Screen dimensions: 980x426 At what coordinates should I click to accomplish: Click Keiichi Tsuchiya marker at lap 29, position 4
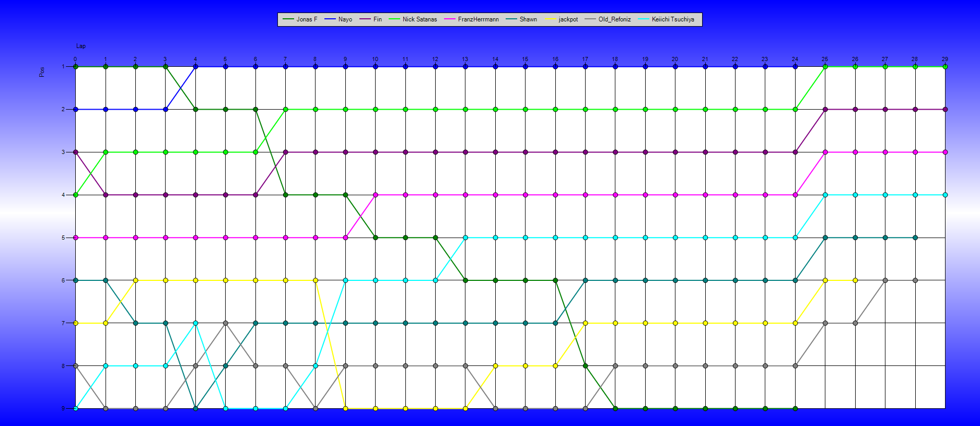(x=945, y=195)
